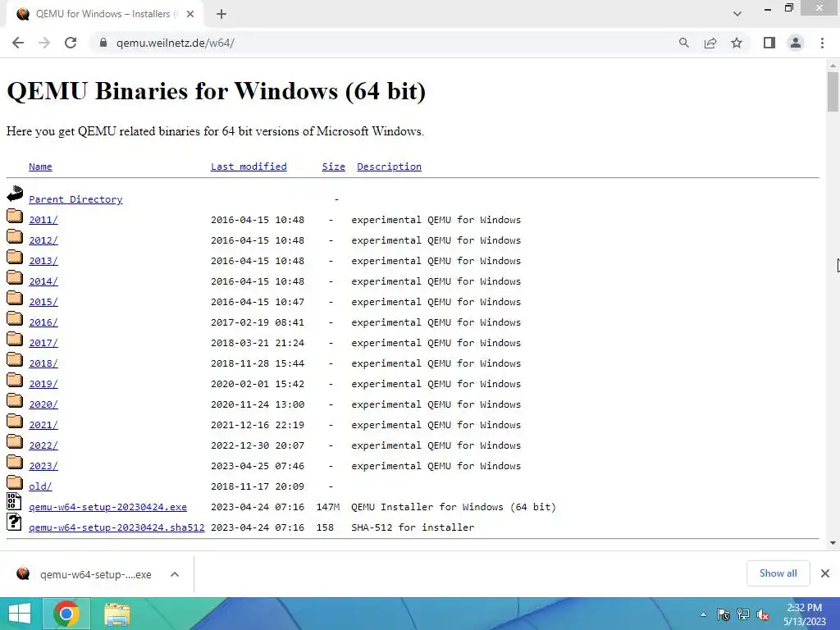Screen dimensions: 840x630
Task: Close the QEMU for Windows tab
Action: (190, 14)
